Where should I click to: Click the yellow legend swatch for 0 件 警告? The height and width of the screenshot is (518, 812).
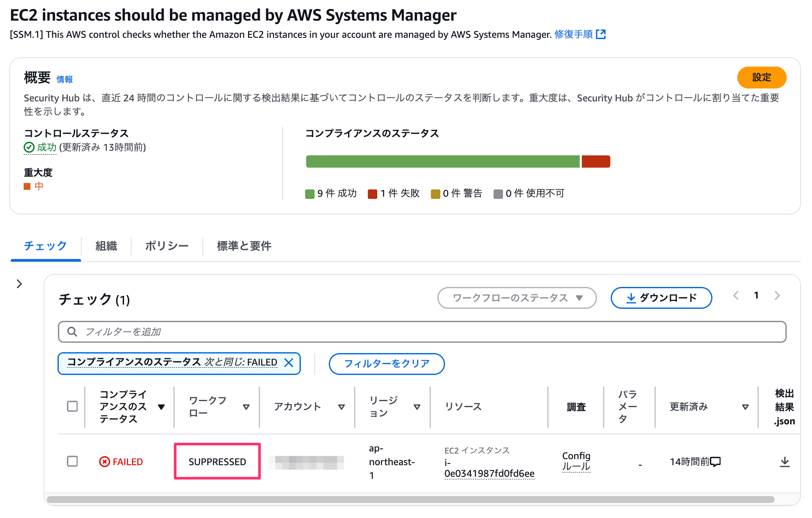[x=435, y=194]
